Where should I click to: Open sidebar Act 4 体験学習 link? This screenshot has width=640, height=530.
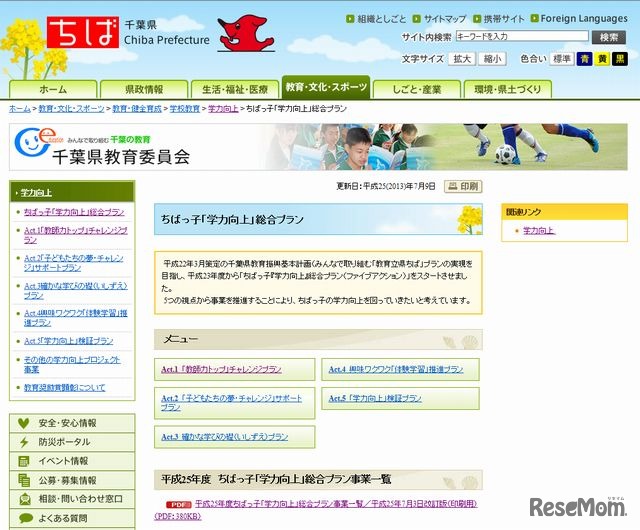(x=76, y=318)
